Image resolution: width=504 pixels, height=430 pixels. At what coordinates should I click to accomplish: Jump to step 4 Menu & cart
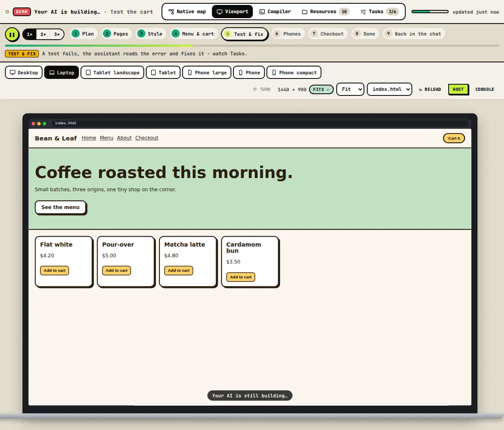(194, 34)
